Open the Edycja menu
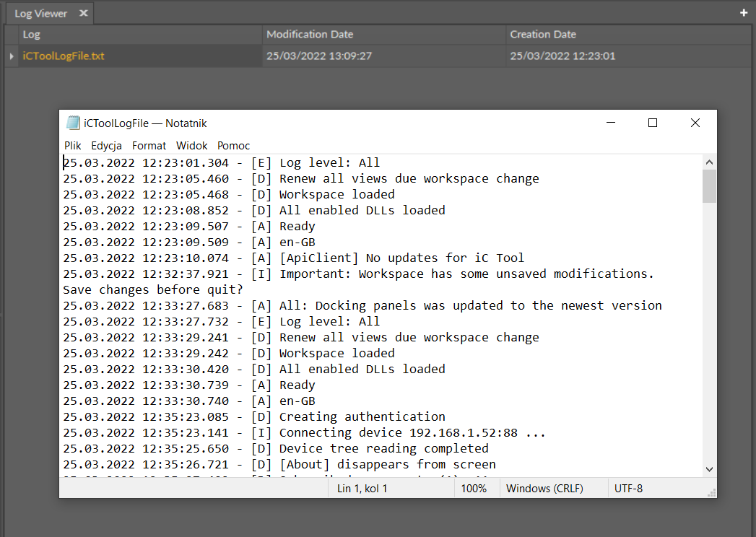The image size is (756, 537). [x=106, y=145]
